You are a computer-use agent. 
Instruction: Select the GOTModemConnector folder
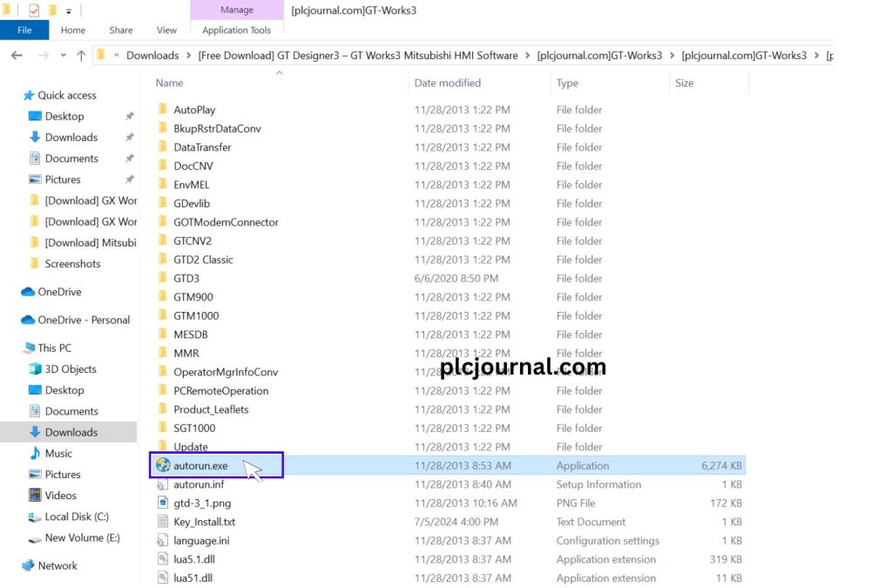pos(226,222)
